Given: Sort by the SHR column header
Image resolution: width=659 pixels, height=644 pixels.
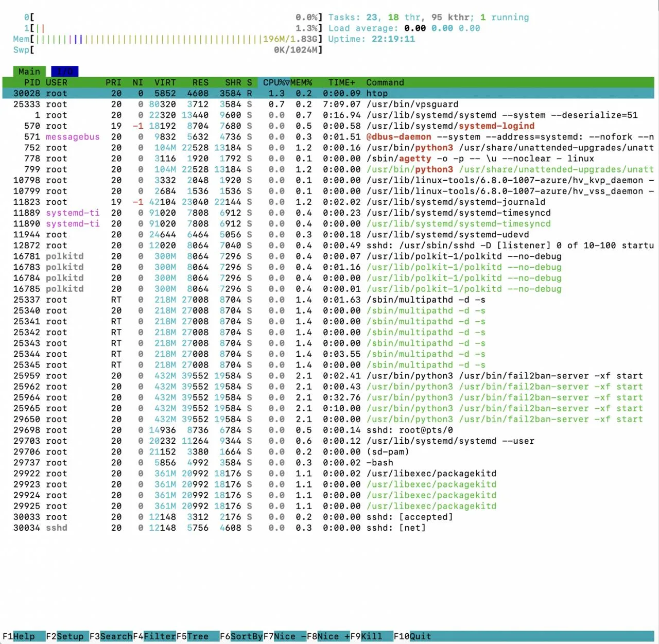Looking at the screenshot, I should point(233,82).
